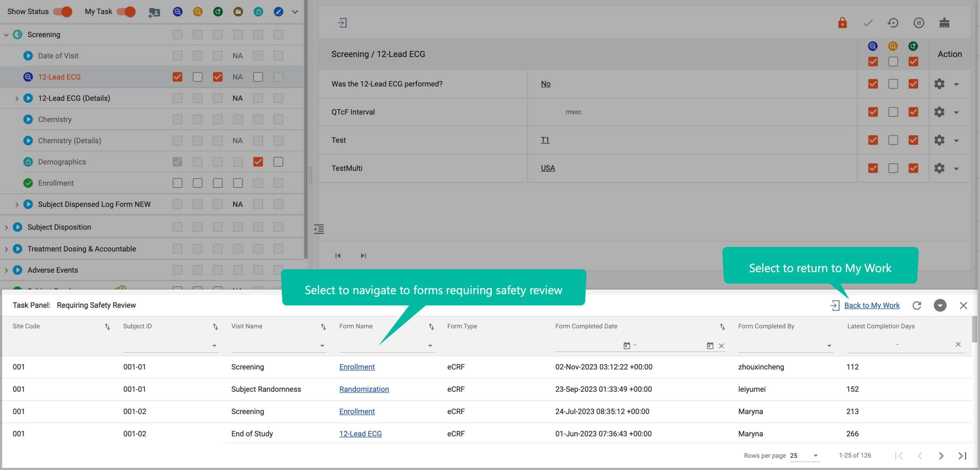Toggle the side panel collapse icon
The image size is (980, 470).
pos(319,229)
